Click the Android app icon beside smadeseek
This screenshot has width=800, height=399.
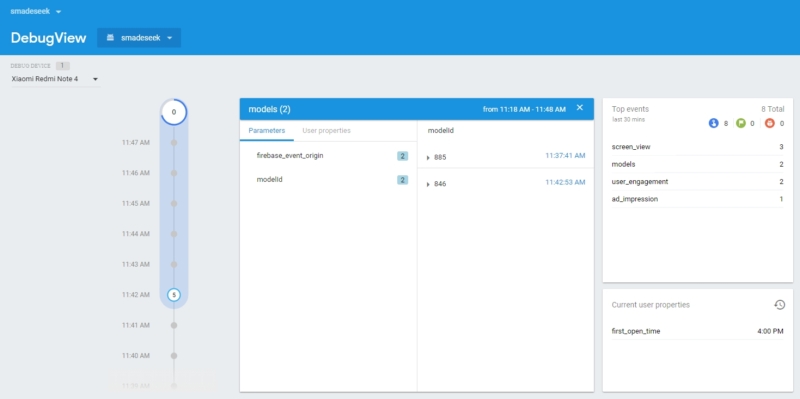110,38
